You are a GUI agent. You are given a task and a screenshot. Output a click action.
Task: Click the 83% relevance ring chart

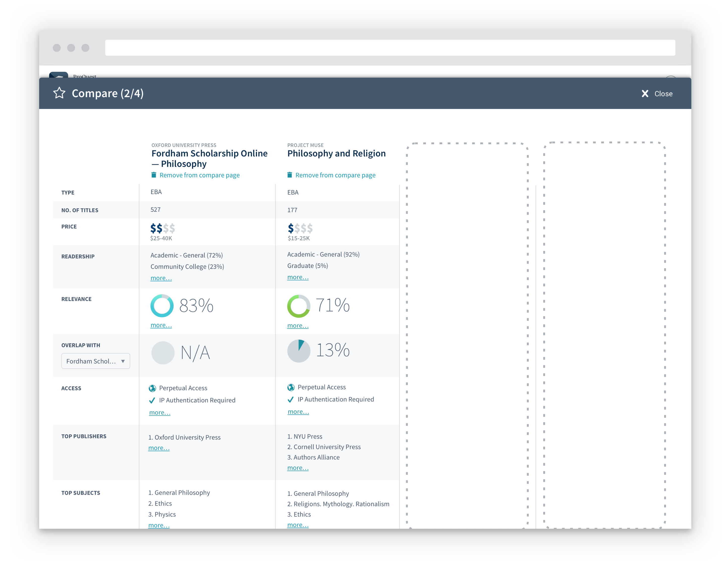162,306
